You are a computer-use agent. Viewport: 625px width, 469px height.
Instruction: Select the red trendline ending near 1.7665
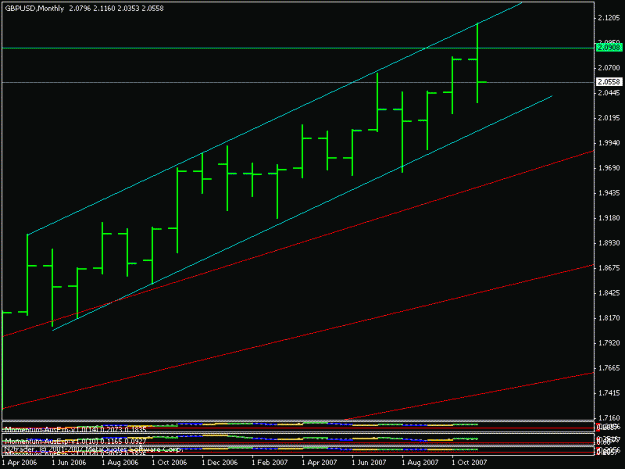[x=470, y=396]
